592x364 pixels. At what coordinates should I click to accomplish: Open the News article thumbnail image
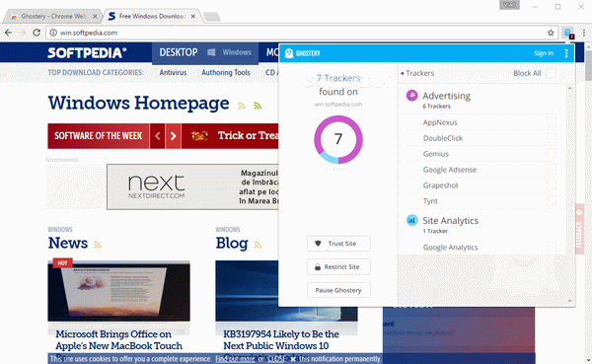(x=119, y=291)
